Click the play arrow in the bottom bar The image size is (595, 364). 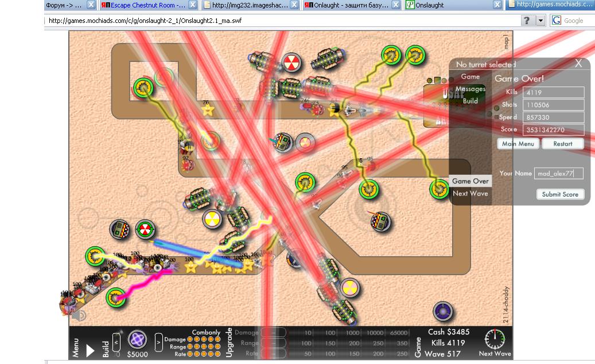click(90, 350)
